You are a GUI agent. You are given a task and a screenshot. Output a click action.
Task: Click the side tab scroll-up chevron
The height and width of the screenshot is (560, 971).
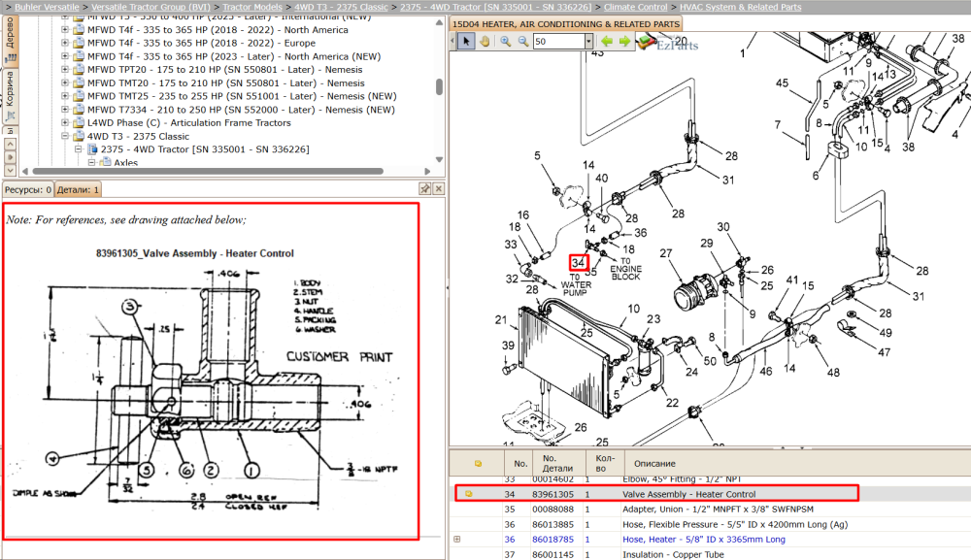[10, 144]
